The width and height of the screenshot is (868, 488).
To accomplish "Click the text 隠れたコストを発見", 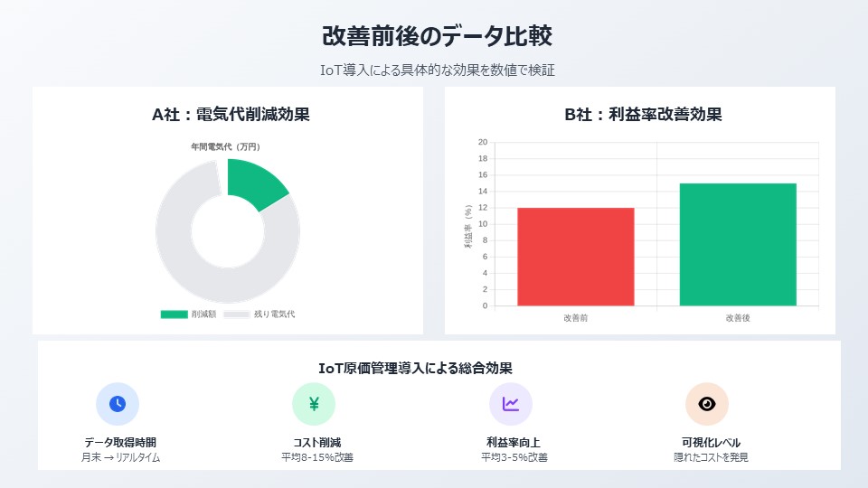I will click(x=711, y=457).
